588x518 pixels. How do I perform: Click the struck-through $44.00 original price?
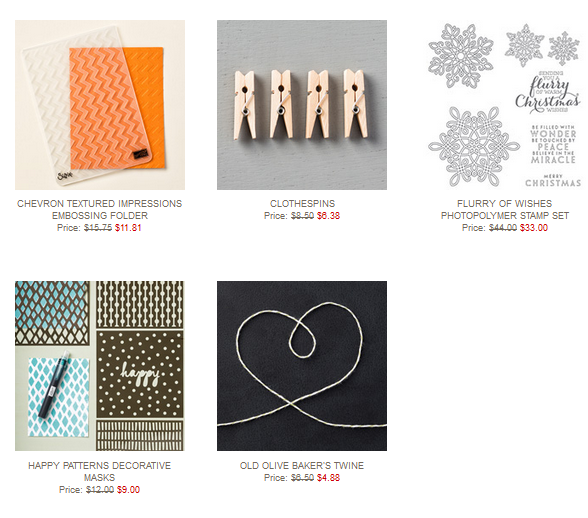(x=503, y=228)
